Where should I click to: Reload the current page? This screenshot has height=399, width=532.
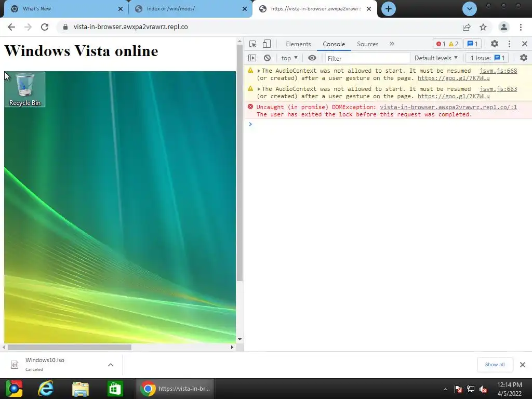click(45, 27)
